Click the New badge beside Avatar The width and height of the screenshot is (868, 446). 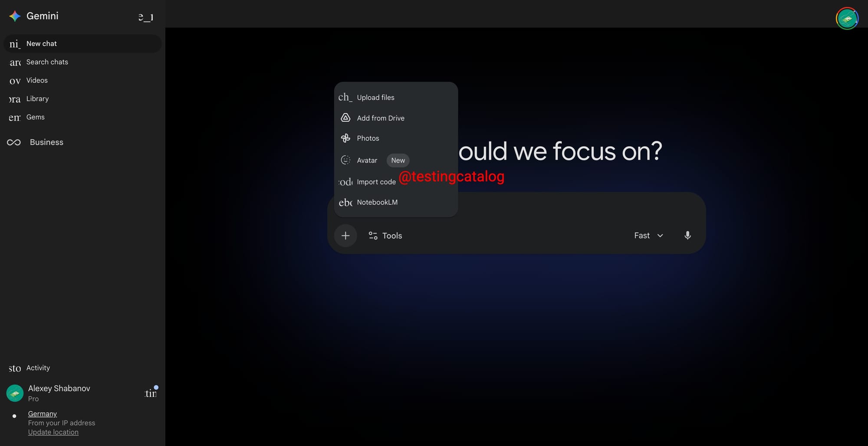tap(398, 160)
